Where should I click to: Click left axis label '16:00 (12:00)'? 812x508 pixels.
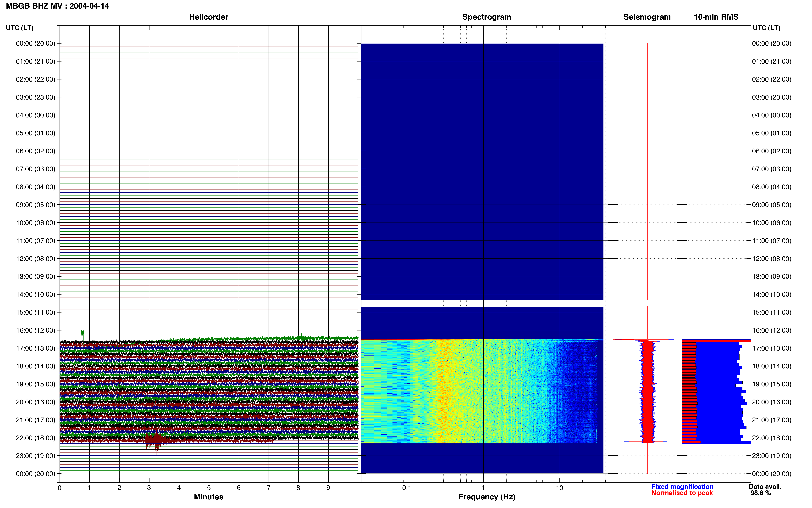36,330
